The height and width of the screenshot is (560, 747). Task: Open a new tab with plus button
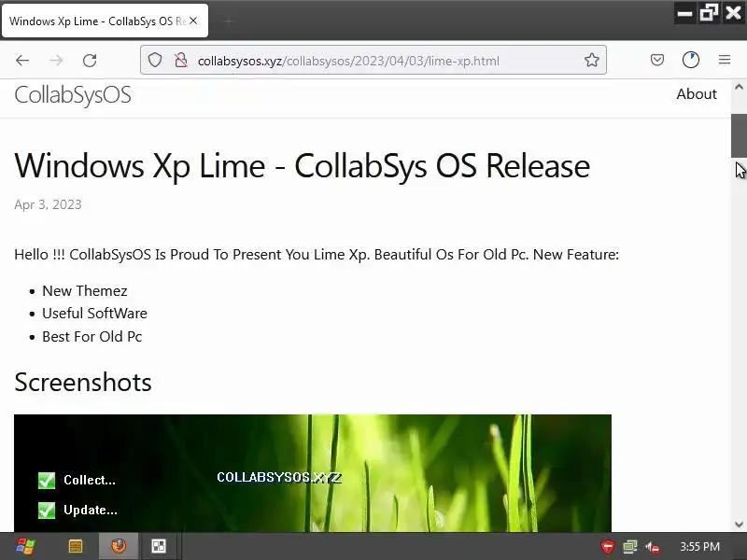point(229,21)
